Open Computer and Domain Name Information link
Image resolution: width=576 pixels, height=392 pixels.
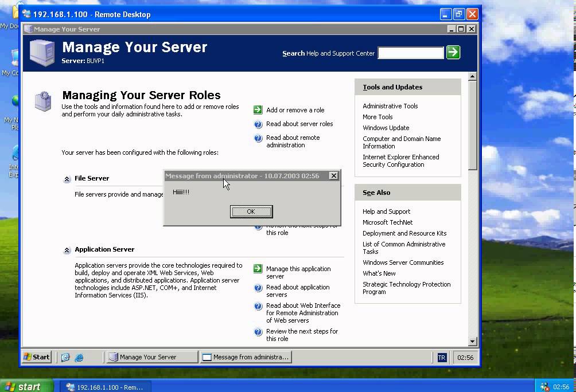coord(402,142)
